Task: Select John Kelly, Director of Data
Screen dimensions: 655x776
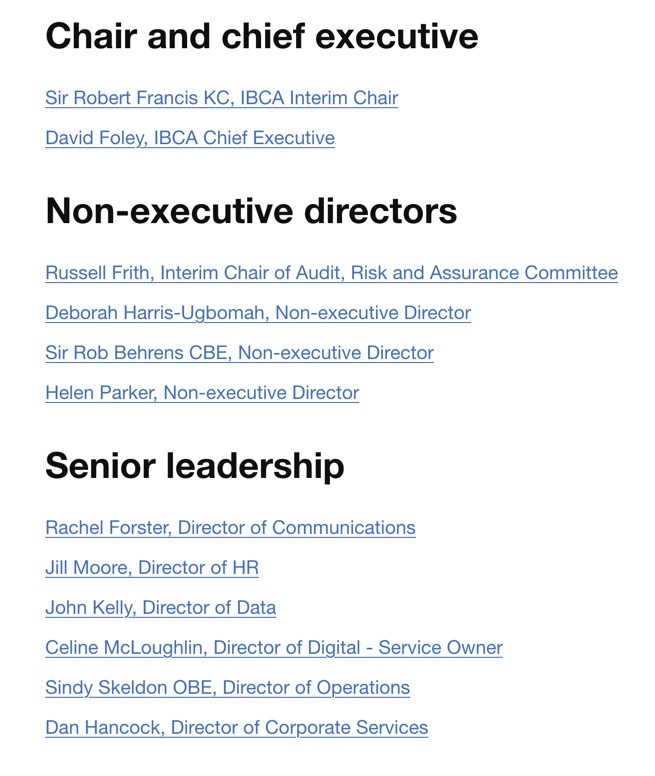Action: (160, 608)
